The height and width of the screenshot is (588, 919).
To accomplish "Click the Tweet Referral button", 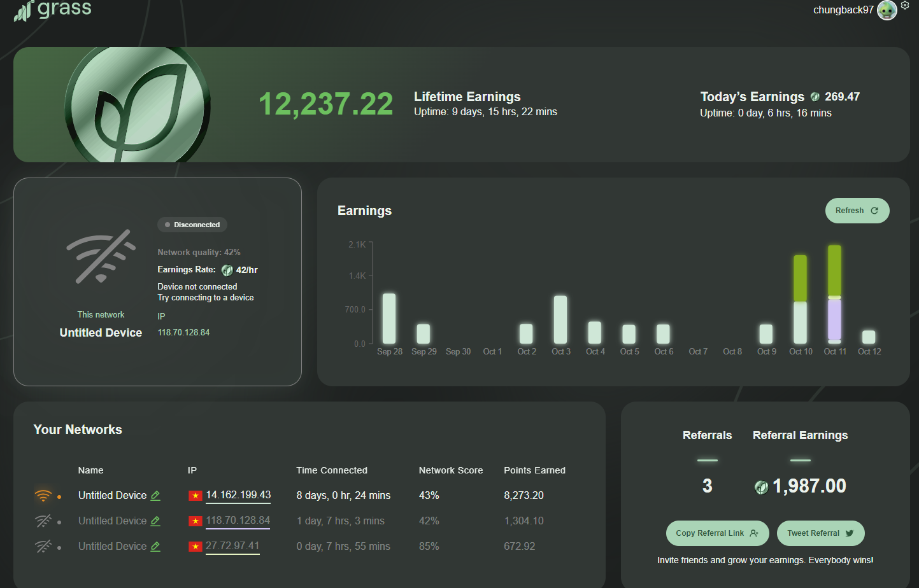I will tap(820, 533).
